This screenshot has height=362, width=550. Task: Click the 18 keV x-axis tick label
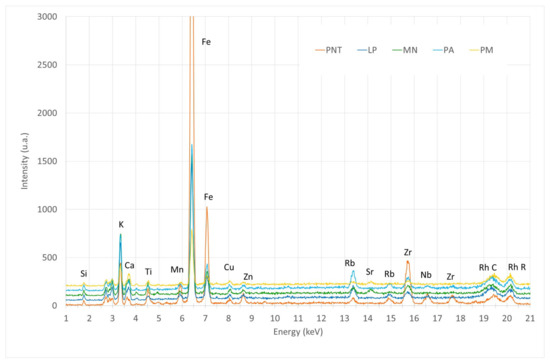coord(461,318)
